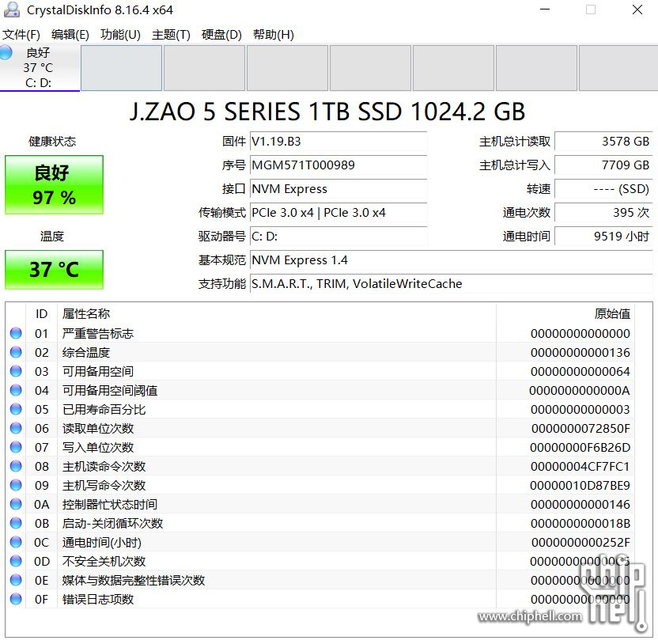
Task: Click the 主机总计读取 label
Action: [x=515, y=142]
